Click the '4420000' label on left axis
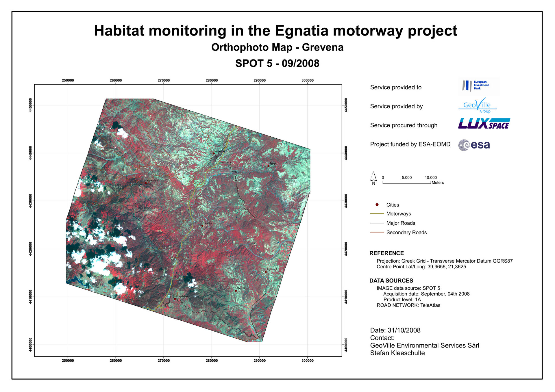Viewport: 555px width, 392px height. coord(30,249)
